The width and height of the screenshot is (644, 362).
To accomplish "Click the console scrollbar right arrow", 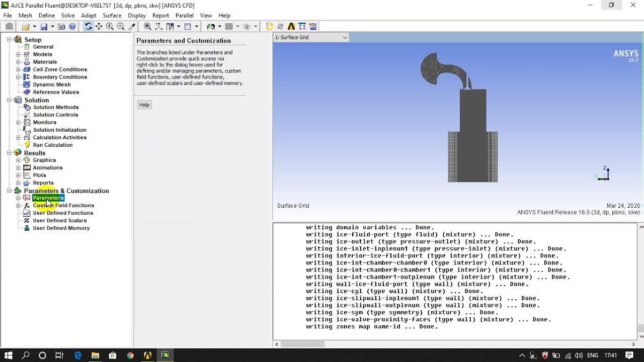I will [x=633, y=344].
